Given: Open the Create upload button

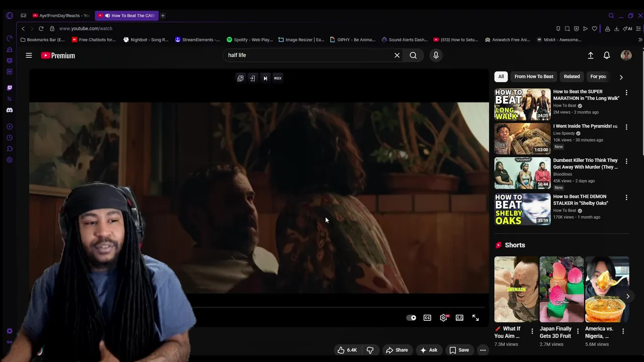Looking at the screenshot, I should (x=591, y=55).
